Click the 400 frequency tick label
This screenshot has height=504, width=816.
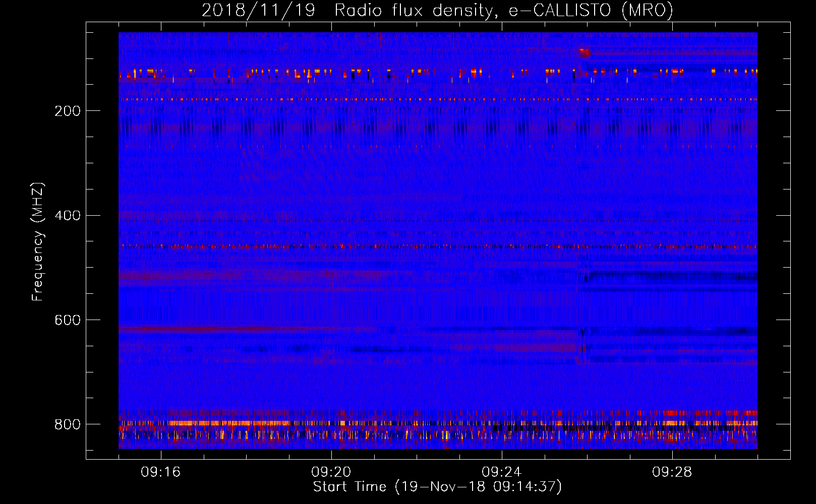[68, 216]
